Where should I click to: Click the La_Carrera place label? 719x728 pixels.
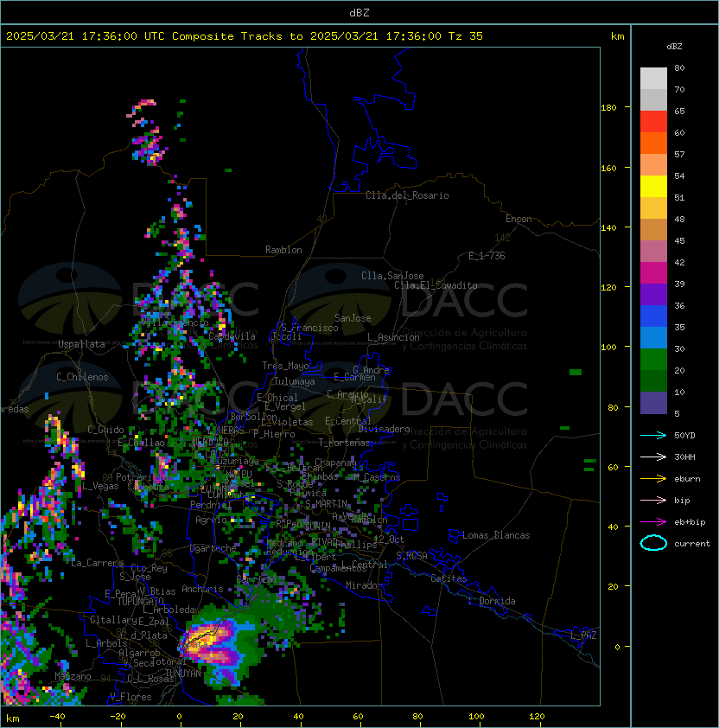(x=97, y=563)
